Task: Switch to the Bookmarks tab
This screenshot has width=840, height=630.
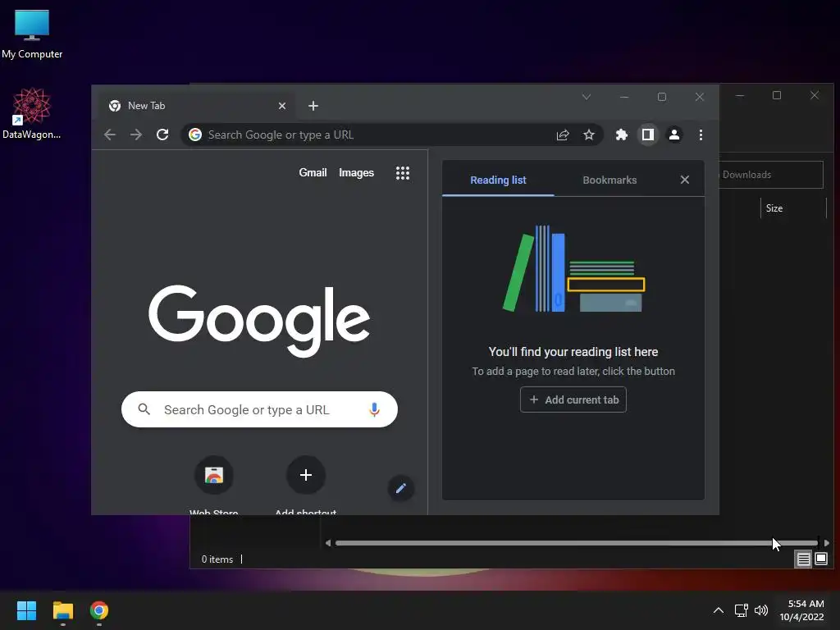Action: click(x=609, y=180)
